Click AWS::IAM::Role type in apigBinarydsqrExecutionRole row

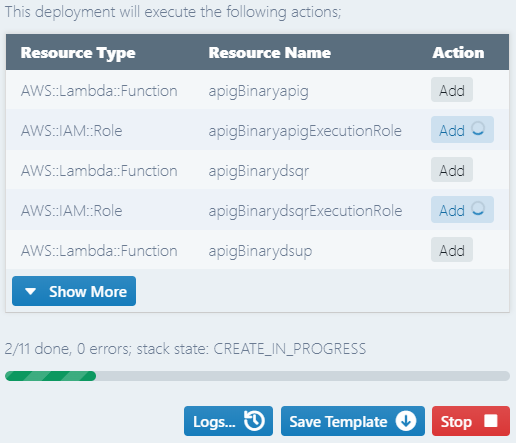pyautogui.click(x=71, y=211)
